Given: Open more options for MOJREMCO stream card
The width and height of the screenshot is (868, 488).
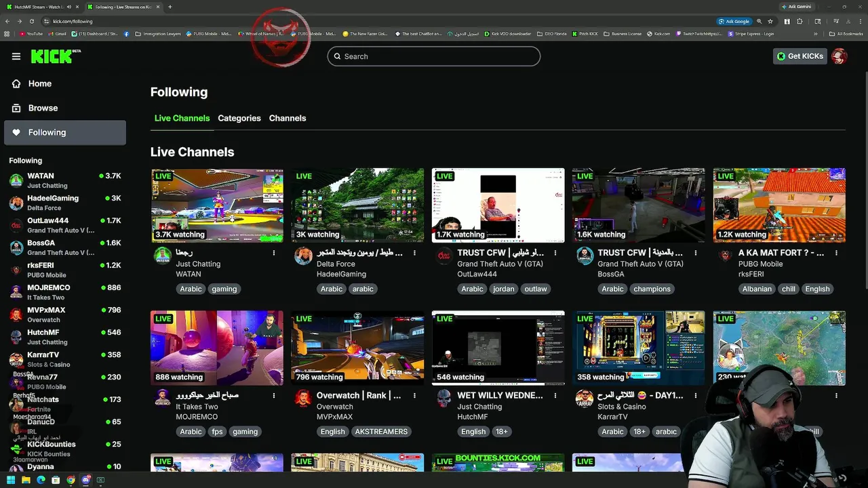Looking at the screenshot, I should point(274,395).
